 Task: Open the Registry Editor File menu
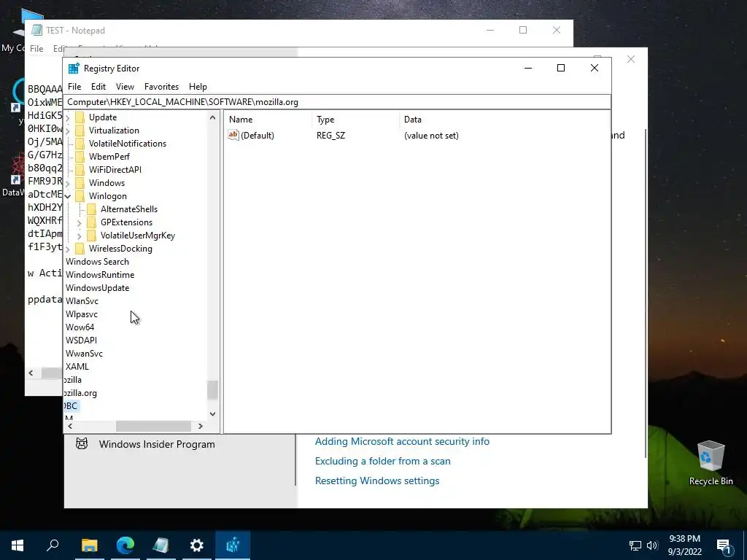(x=74, y=87)
